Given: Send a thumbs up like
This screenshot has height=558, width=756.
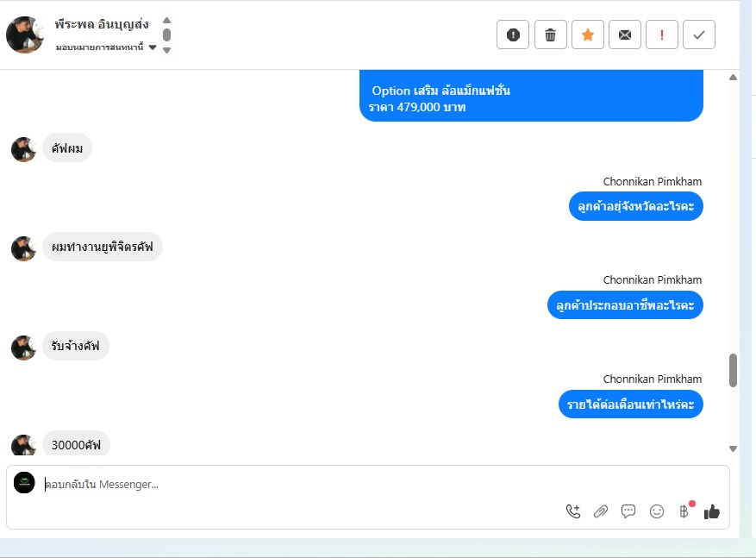Looking at the screenshot, I should 712,511.
